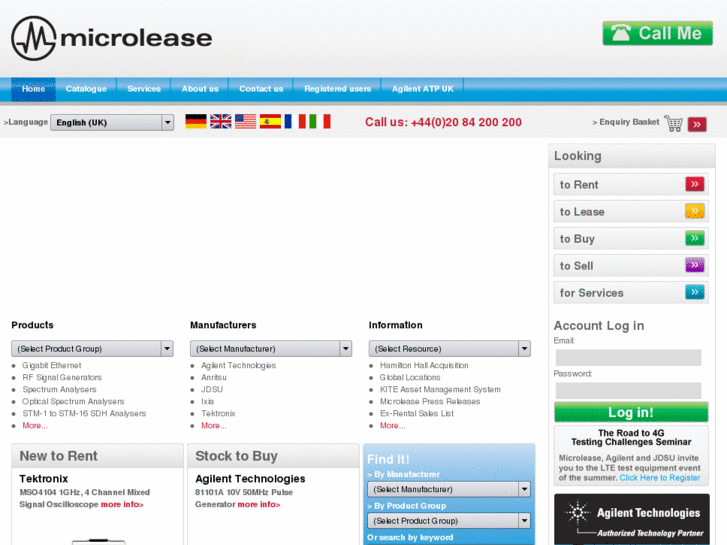The image size is (727, 545).
Task: Click the to Lease option row
Action: click(x=631, y=212)
